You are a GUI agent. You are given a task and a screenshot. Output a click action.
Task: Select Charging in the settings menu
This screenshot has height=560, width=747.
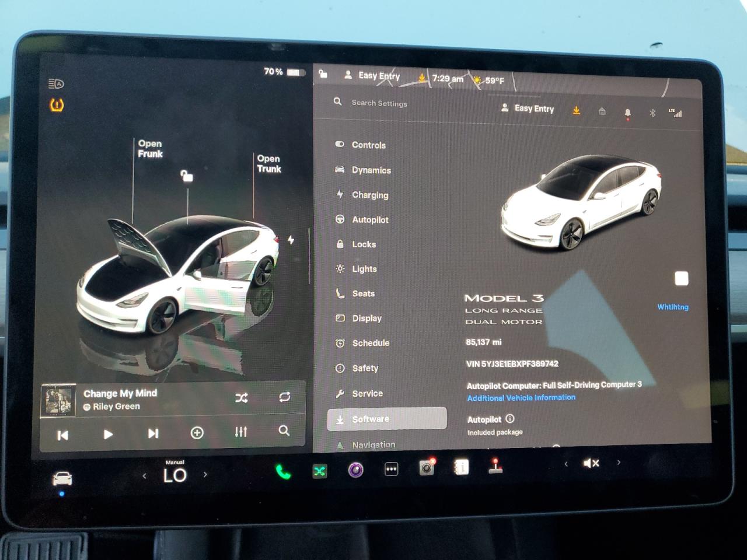coord(369,195)
